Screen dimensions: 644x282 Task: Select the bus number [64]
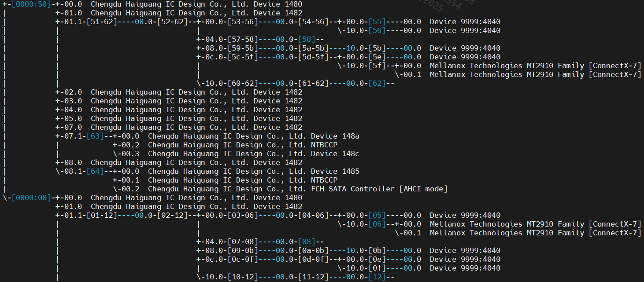point(95,171)
